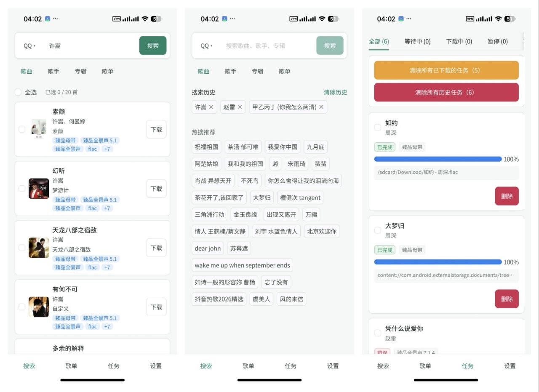
Task: Expand the +7 formats tag for 幻听
Action: 107,208
